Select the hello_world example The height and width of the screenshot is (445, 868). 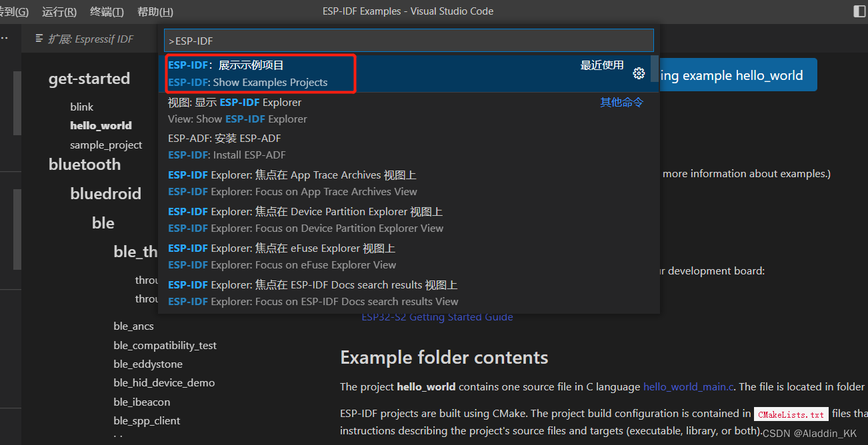click(101, 125)
